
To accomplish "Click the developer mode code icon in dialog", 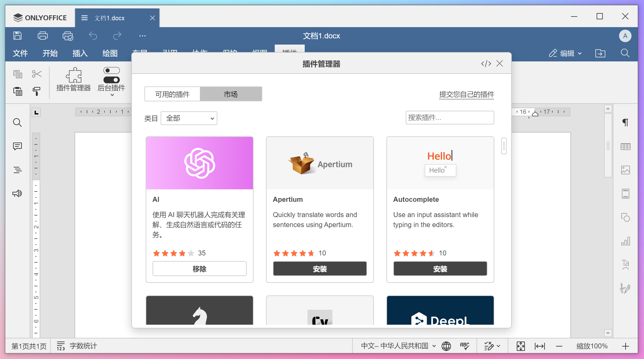I will [486, 64].
